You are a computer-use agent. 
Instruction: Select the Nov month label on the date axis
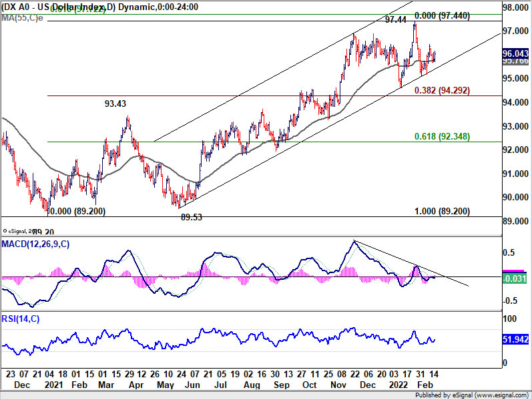338,385
